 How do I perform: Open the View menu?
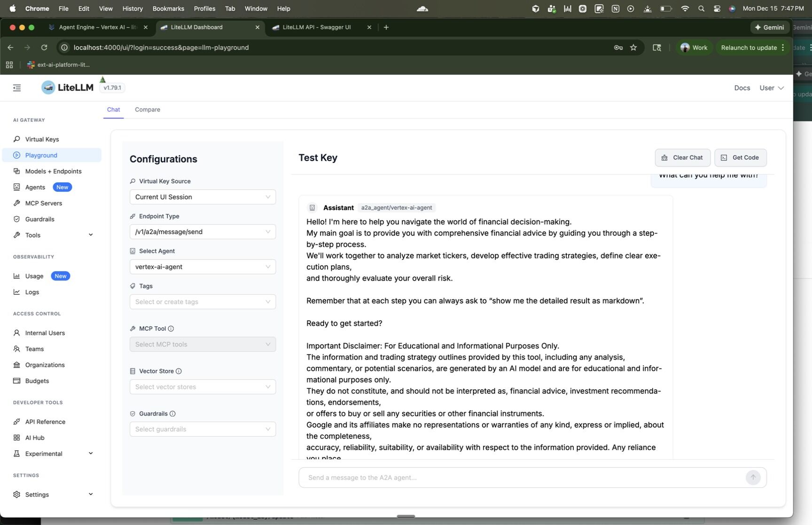pyautogui.click(x=106, y=8)
